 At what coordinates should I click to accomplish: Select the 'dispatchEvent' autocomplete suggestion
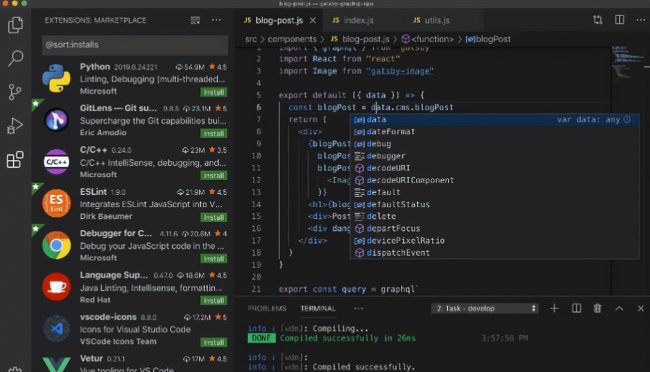point(494,253)
